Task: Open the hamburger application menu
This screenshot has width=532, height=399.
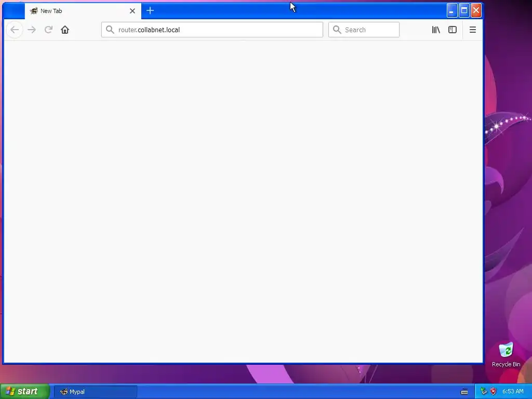Action: click(x=473, y=30)
